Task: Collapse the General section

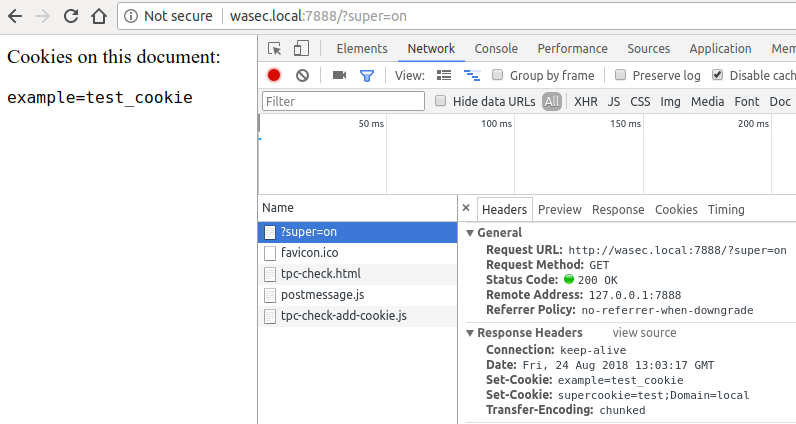Action: coord(471,233)
